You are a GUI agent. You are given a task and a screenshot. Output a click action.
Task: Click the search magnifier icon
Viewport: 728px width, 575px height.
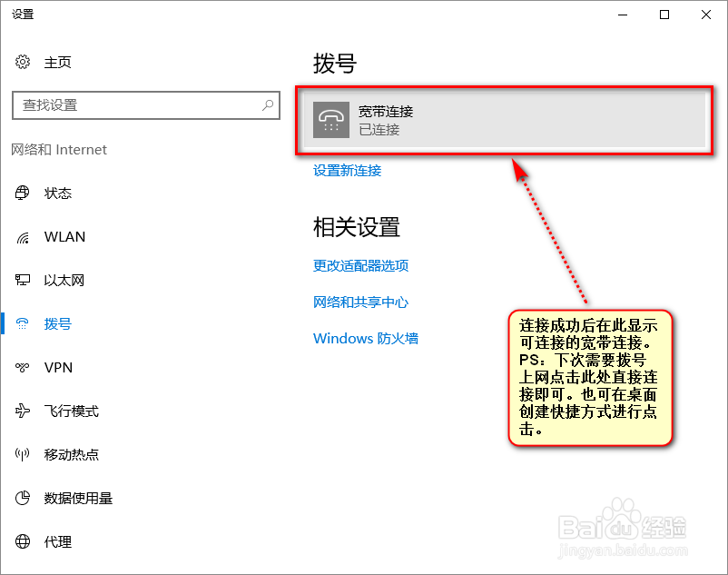[268, 105]
